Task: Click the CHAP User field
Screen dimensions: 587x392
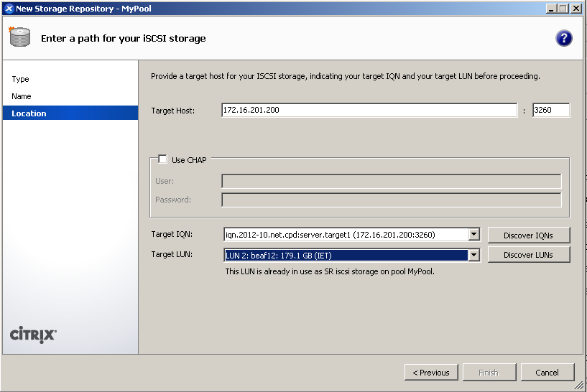Action: click(391, 181)
